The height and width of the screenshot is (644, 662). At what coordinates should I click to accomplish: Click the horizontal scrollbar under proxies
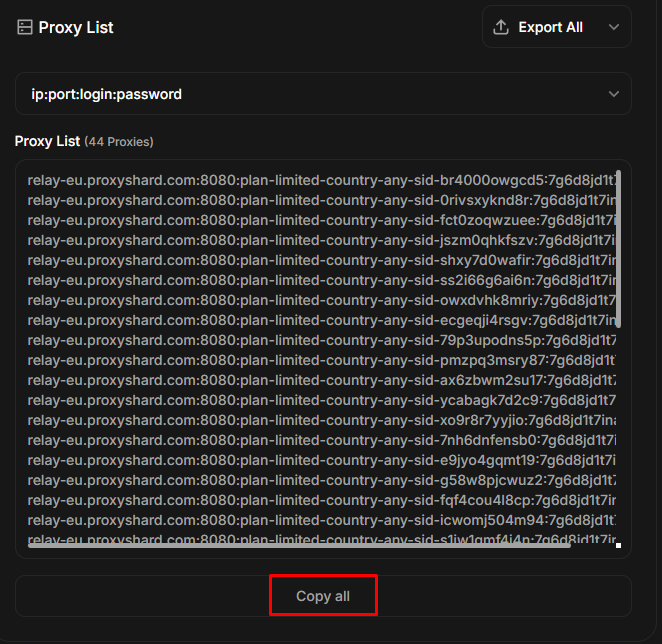pos(298,545)
